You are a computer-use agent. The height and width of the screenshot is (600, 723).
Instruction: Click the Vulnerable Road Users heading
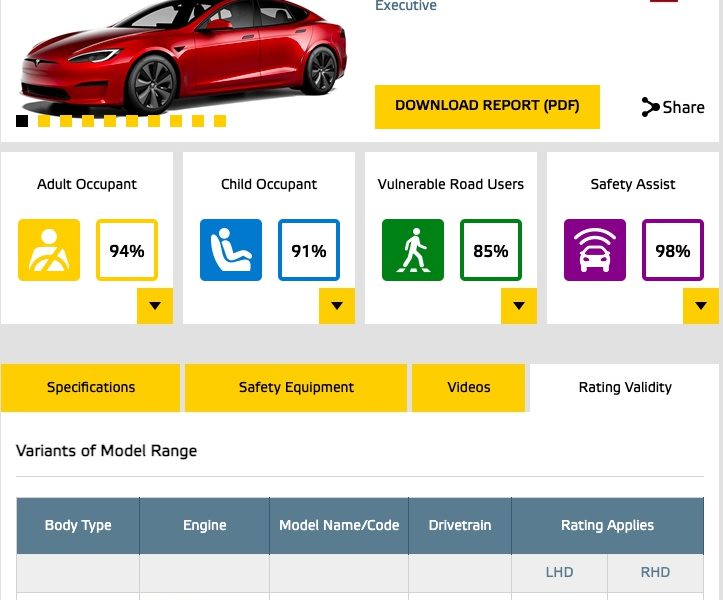450,184
